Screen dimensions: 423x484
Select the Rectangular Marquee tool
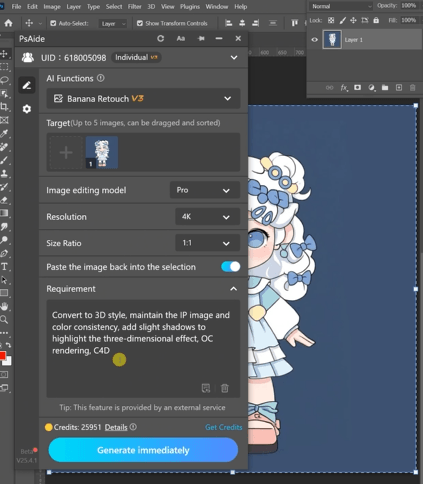[x=4, y=67]
